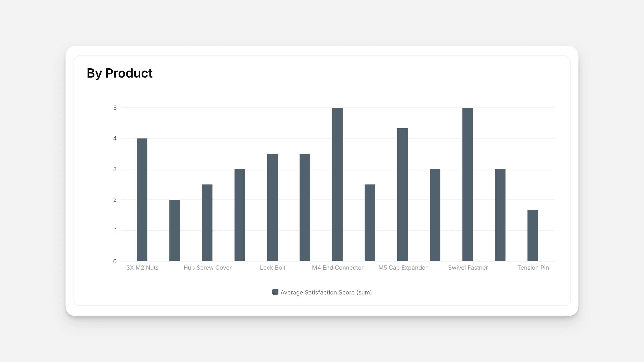The width and height of the screenshot is (644, 362).
Task: Click the M4 End Connector axis label
Action: click(x=338, y=268)
